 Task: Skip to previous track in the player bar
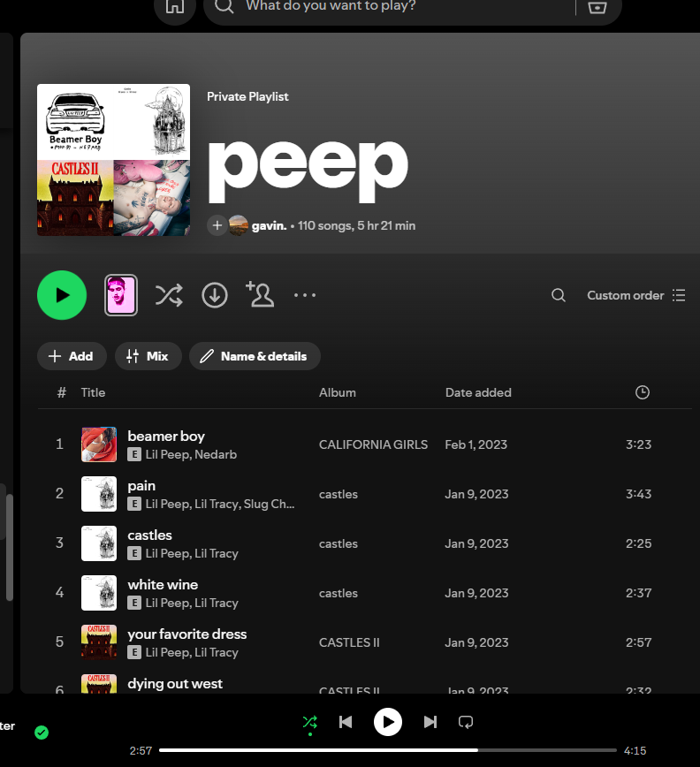(346, 722)
